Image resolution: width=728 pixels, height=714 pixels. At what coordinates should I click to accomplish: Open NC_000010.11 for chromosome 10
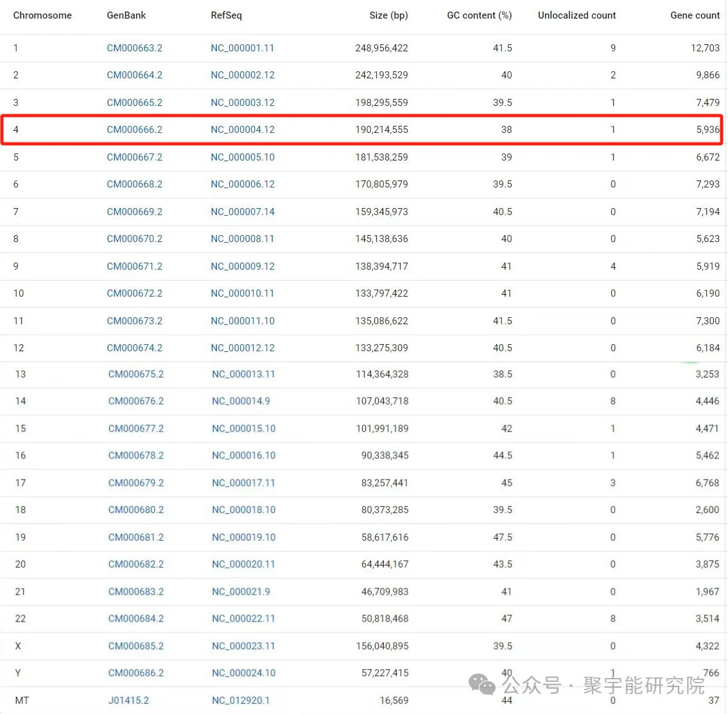(x=242, y=293)
